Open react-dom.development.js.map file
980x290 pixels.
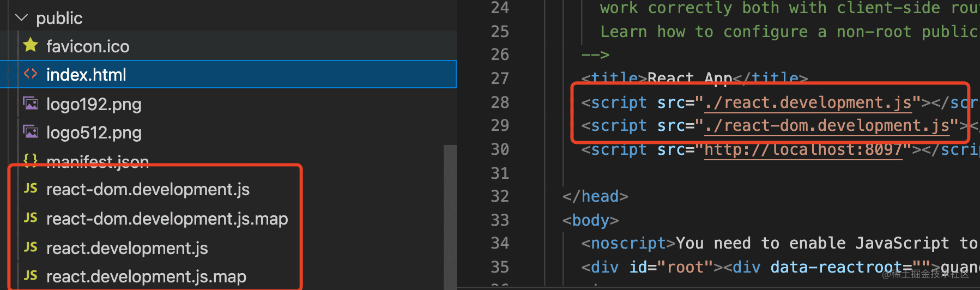[x=167, y=219]
